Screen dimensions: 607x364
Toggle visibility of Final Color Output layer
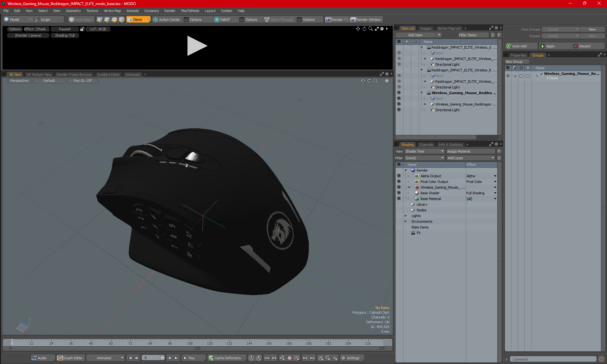pyautogui.click(x=399, y=182)
